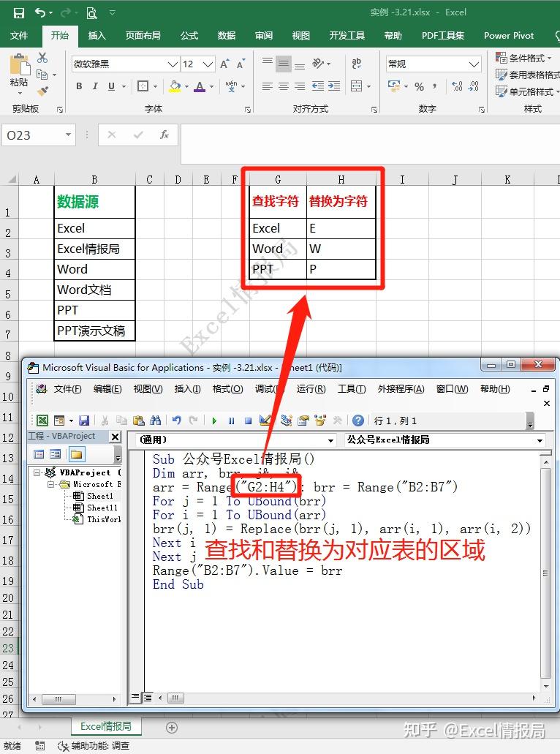Image resolution: width=560 pixels, height=754 pixels.
Task: Select cell B1 containing 数据源
Action: (x=95, y=202)
